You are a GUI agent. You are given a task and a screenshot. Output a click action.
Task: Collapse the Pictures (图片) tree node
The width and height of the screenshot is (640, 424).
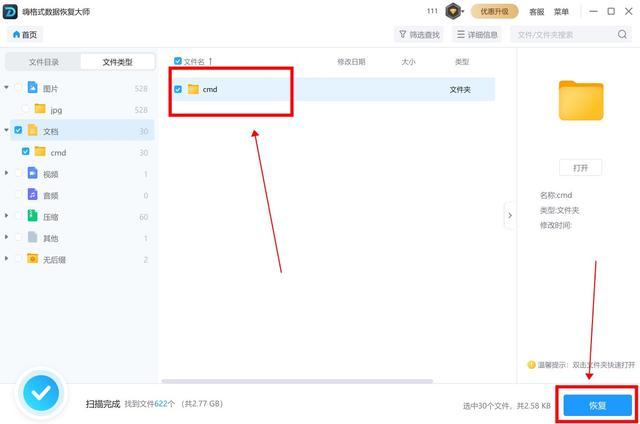point(7,88)
